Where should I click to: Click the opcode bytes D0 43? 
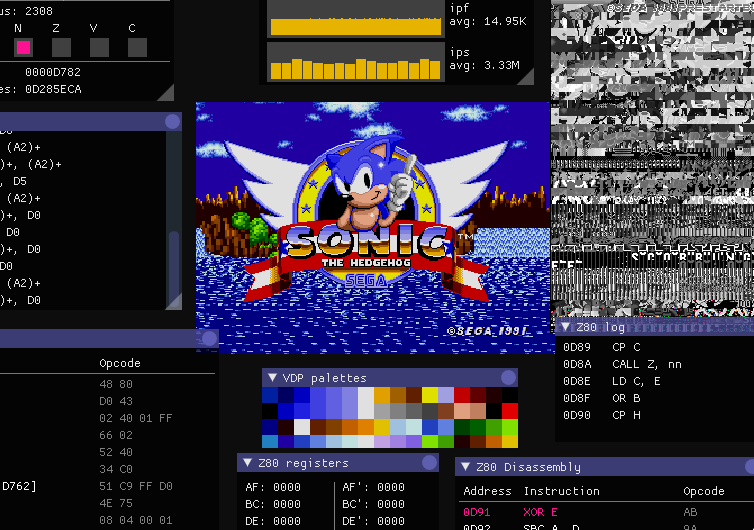pyautogui.click(x=116, y=401)
